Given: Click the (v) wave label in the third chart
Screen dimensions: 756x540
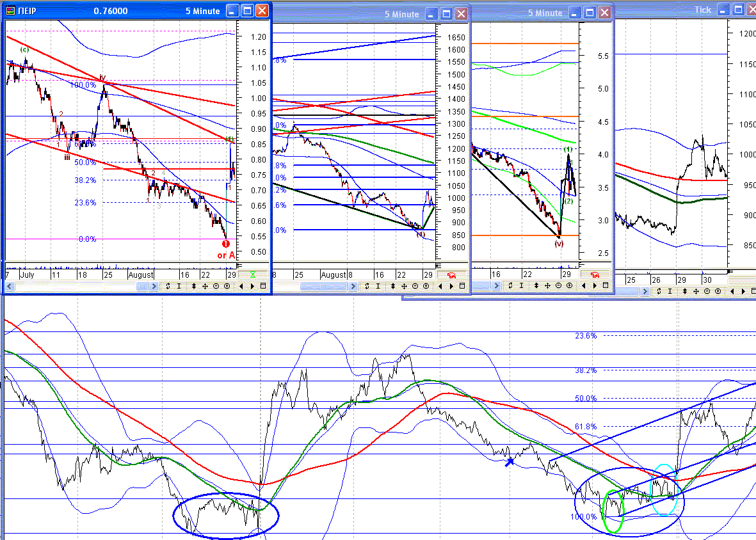Looking at the screenshot, I should (x=559, y=244).
